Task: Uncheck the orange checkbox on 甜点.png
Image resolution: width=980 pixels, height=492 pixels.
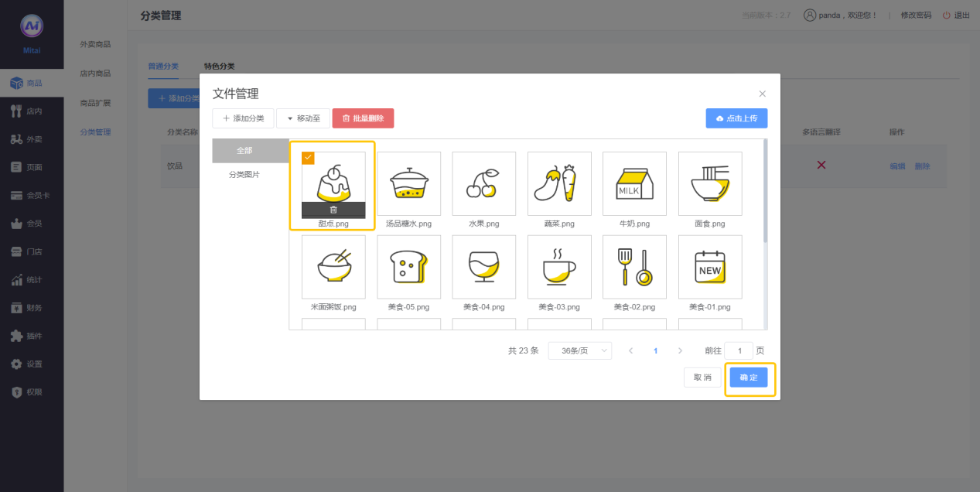Action: click(x=309, y=158)
